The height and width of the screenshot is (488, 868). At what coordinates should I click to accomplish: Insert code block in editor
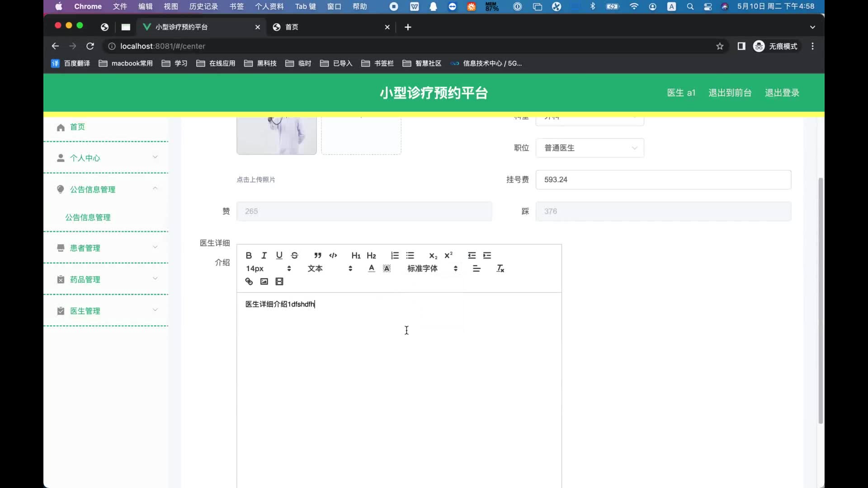click(x=333, y=255)
